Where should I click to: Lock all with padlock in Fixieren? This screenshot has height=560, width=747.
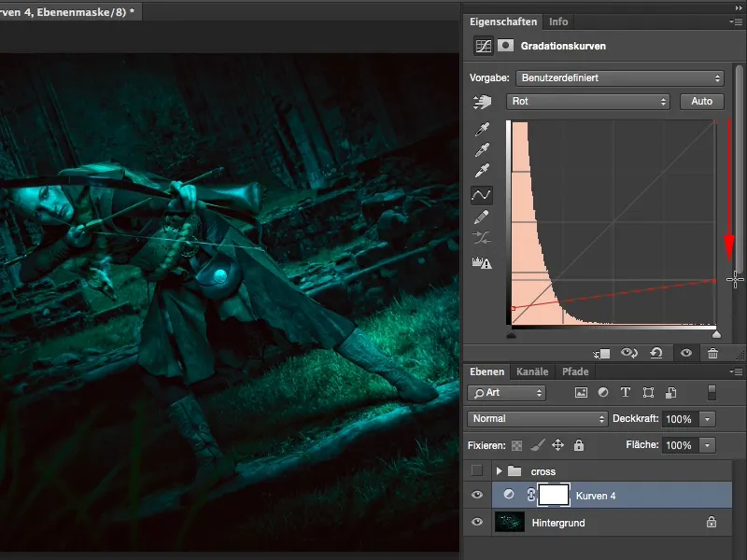pyautogui.click(x=578, y=445)
